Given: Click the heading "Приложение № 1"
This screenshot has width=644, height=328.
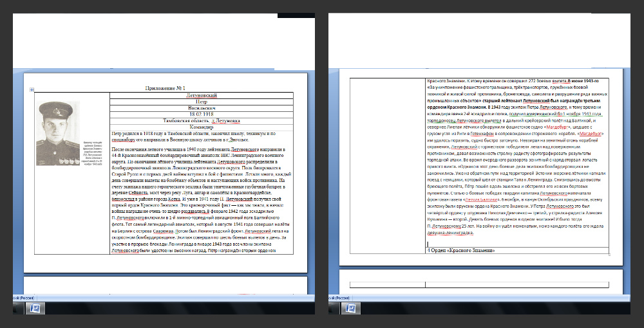Looking at the screenshot, I should point(165,87).
